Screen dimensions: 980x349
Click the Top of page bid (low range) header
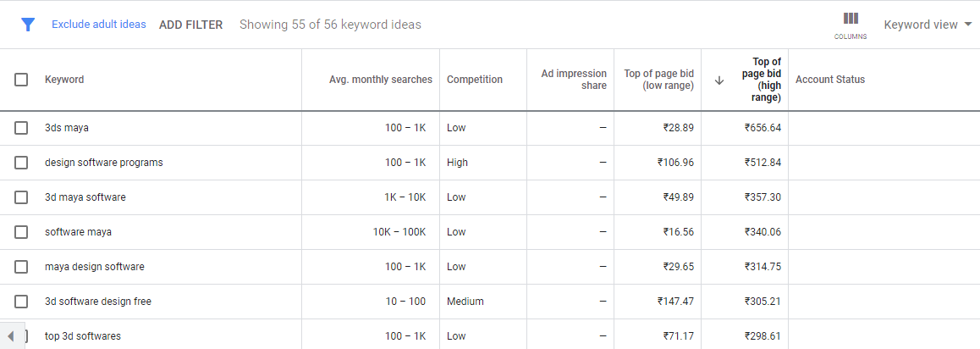point(658,80)
